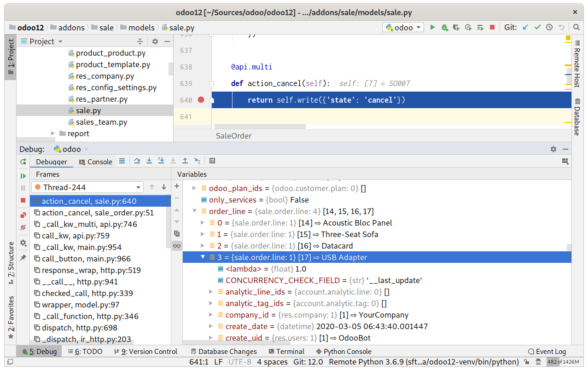Commit changes with Git green checkmark

(537, 28)
